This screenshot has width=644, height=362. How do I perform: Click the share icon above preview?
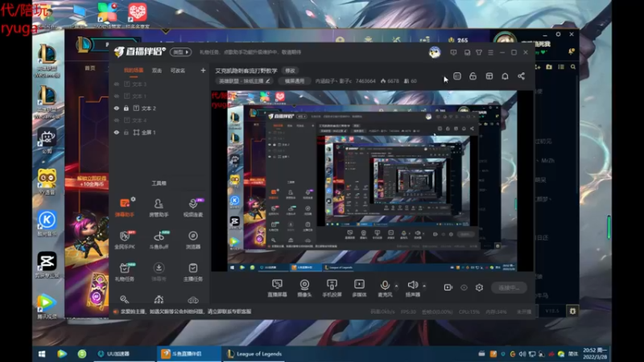click(521, 76)
